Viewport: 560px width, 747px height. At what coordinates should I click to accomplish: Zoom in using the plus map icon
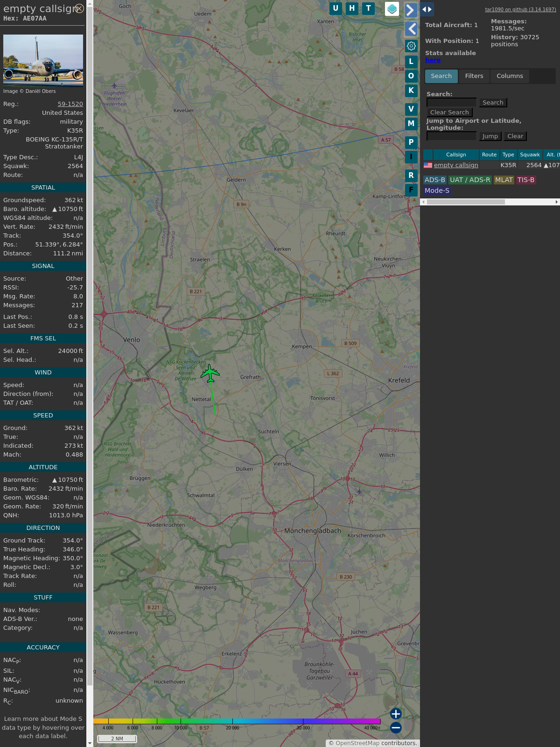tap(396, 714)
